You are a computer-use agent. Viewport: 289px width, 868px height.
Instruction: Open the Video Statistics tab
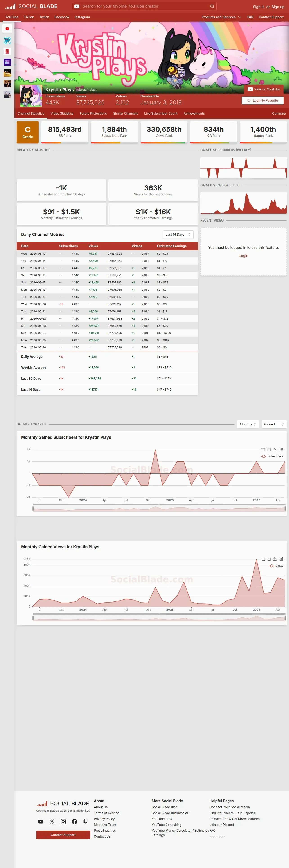point(62,114)
